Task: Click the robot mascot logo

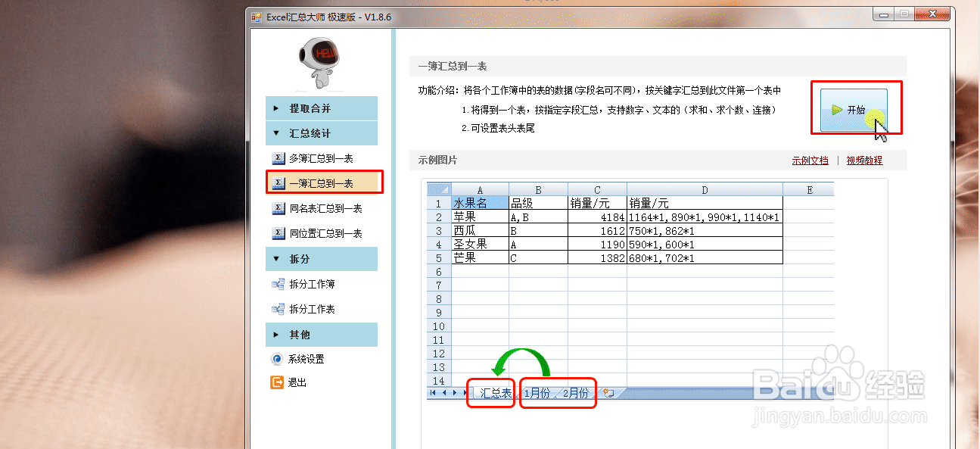Action: click(322, 65)
